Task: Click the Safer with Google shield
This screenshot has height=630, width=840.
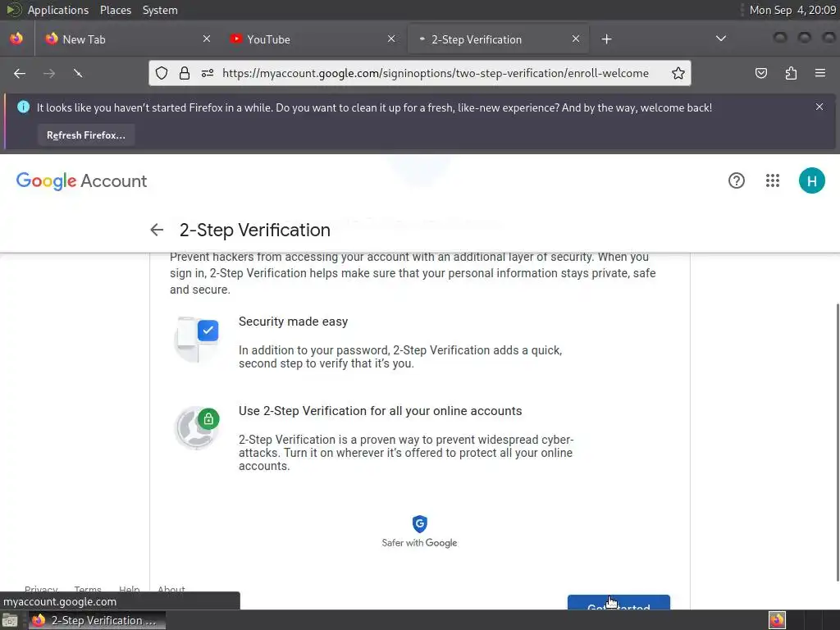Action: (x=419, y=524)
